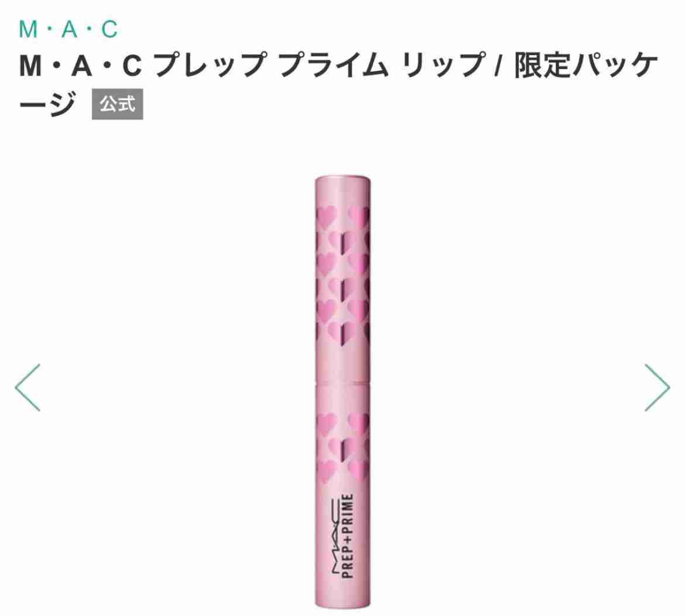Go to previous product image with left chevron
Screen dimensions: 685x616
28,388
